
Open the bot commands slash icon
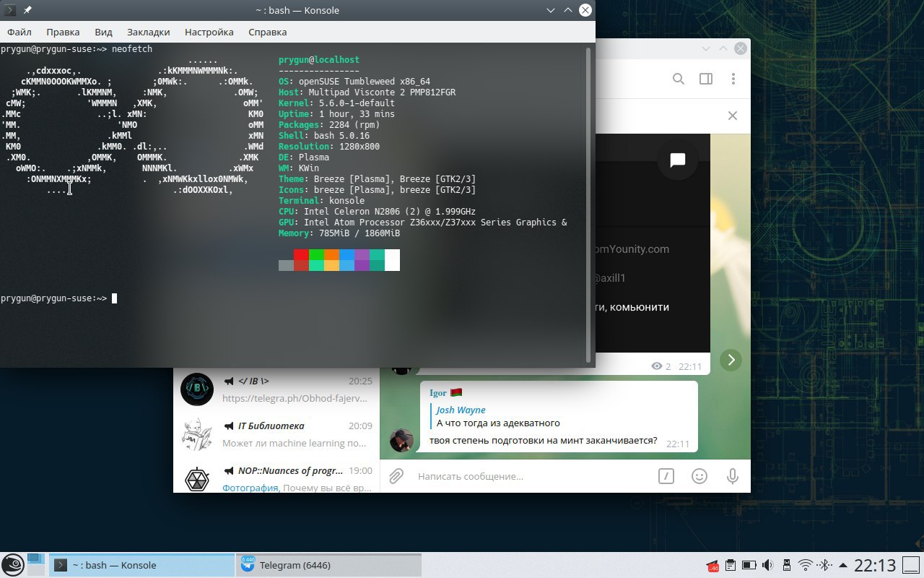[x=666, y=476]
